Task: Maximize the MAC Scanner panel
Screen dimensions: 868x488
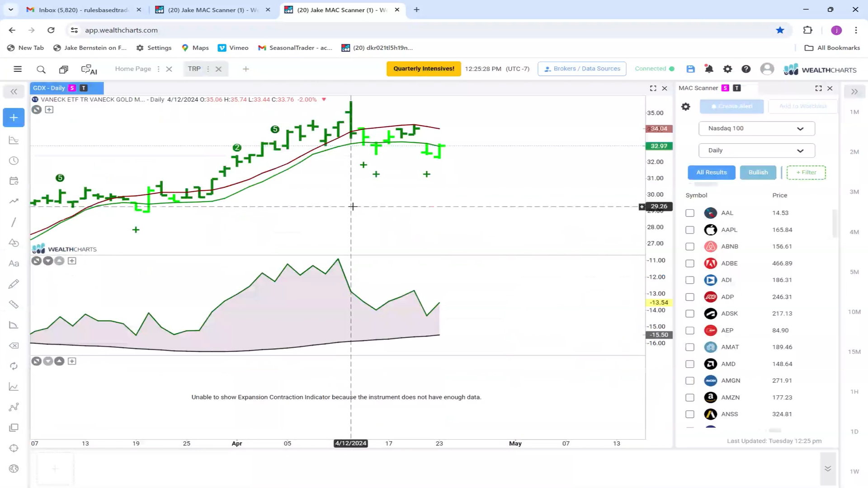Action: 818,88
